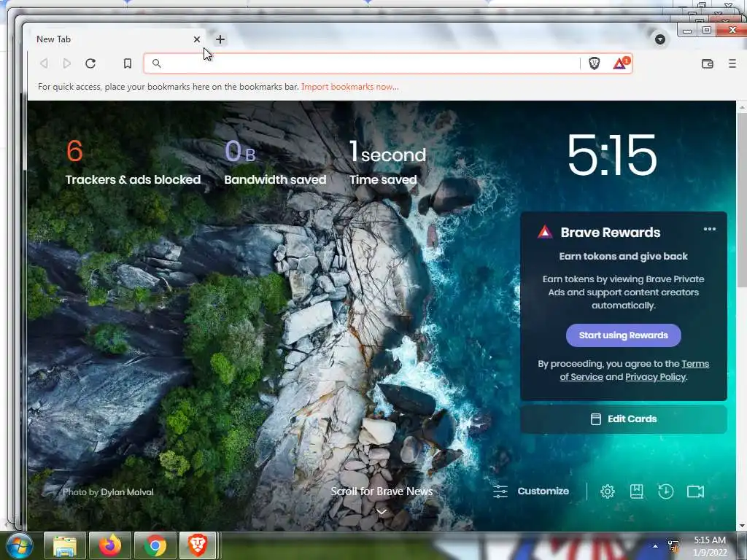Click the Brave Rewards card title

click(611, 233)
